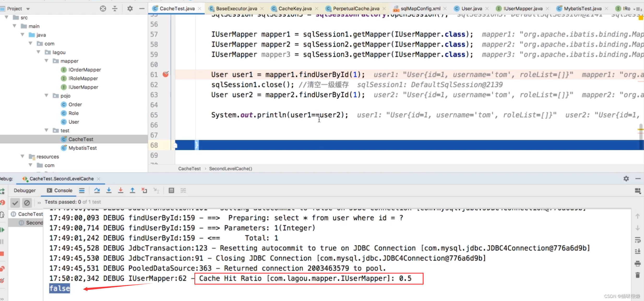
Task: Open debug panel settings gear
Action: point(626,179)
